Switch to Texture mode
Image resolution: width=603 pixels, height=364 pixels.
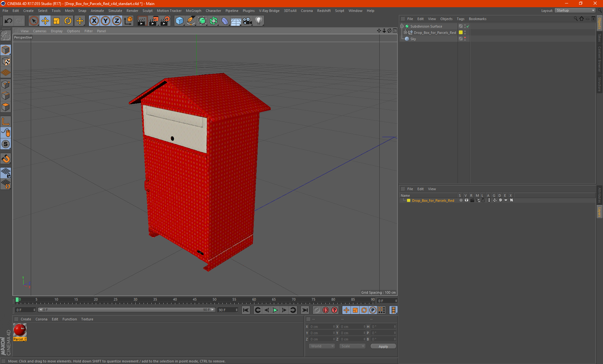point(6,62)
